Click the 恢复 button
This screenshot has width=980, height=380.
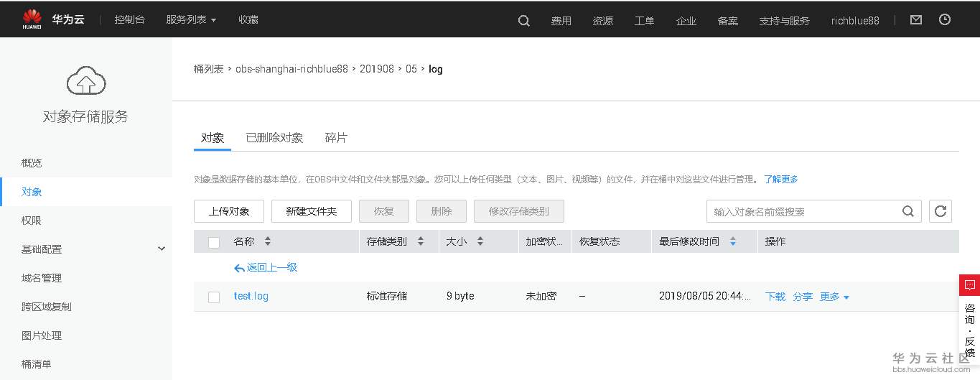[384, 211]
